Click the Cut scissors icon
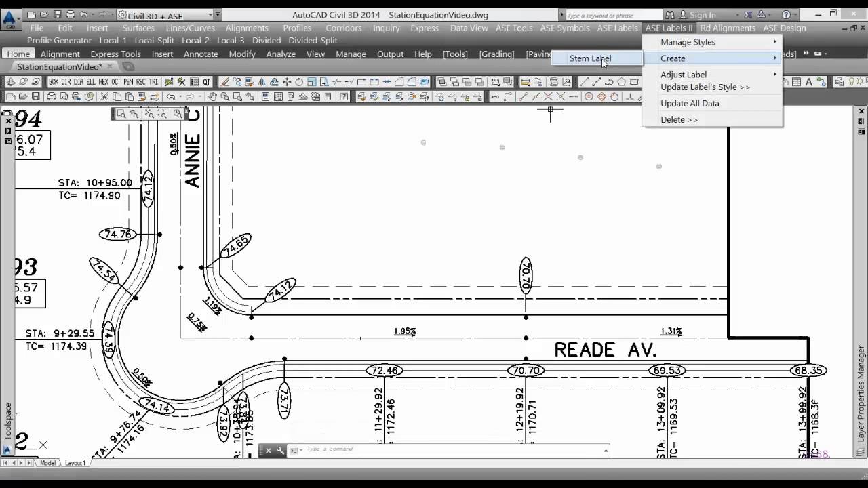The image size is (868, 488). click(104, 96)
